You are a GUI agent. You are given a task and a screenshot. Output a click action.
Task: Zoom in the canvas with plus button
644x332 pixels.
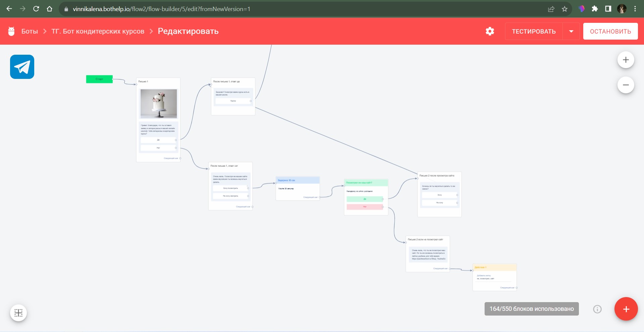pos(626,60)
